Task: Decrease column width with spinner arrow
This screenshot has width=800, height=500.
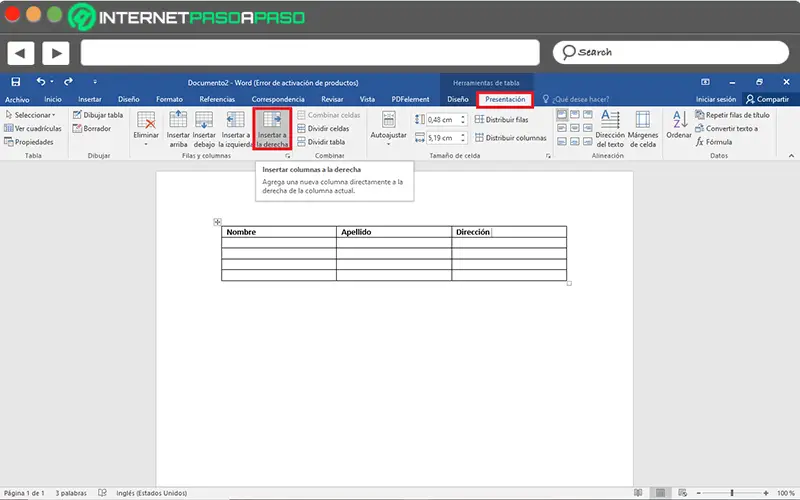Action: (x=463, y=140)
